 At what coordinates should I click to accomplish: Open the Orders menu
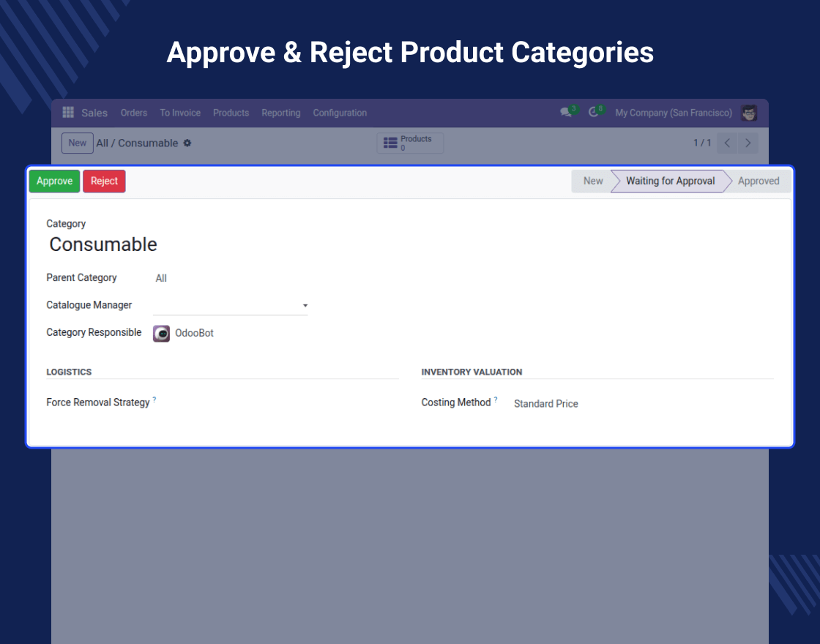pyautogui.click(x=134, y=113)
